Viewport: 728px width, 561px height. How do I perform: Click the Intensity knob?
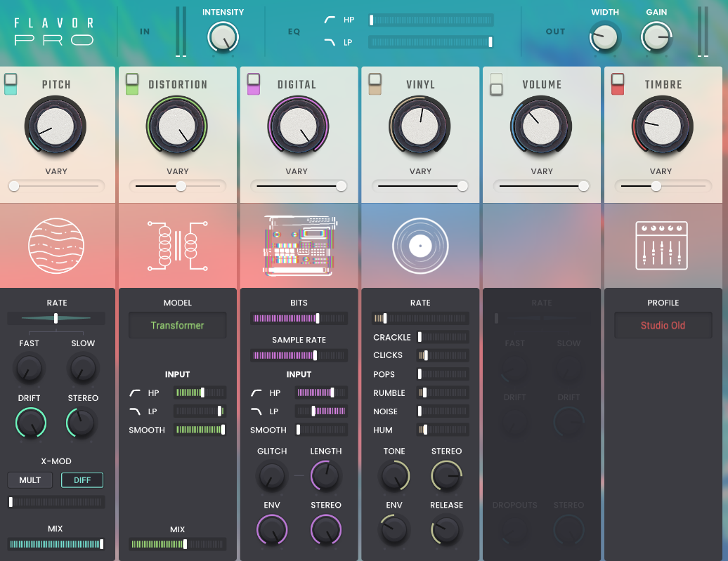point(223,37)
